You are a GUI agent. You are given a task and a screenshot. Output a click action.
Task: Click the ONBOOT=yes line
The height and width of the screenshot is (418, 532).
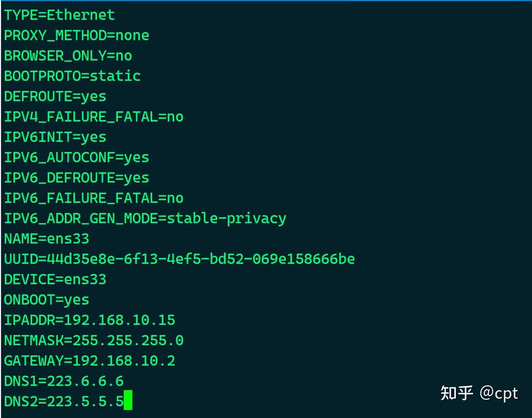47,300
